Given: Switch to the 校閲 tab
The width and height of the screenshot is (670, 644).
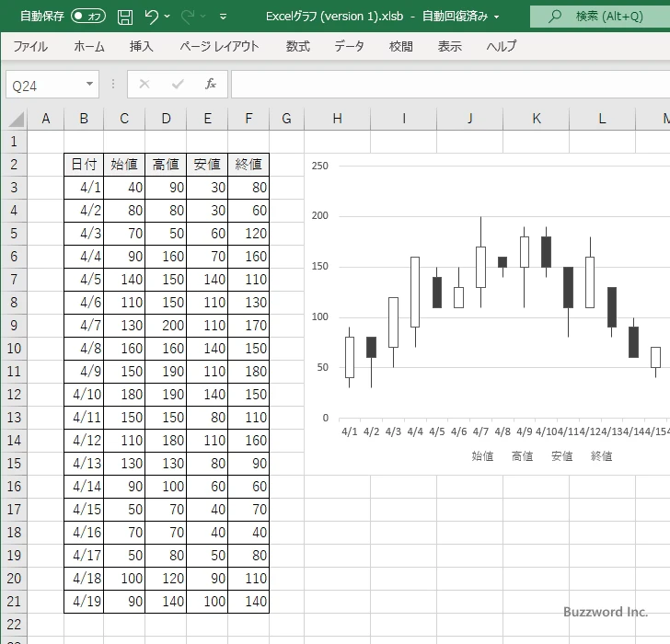Looking at the screenshot, I should pyautogui.click(x=401, y=46).
